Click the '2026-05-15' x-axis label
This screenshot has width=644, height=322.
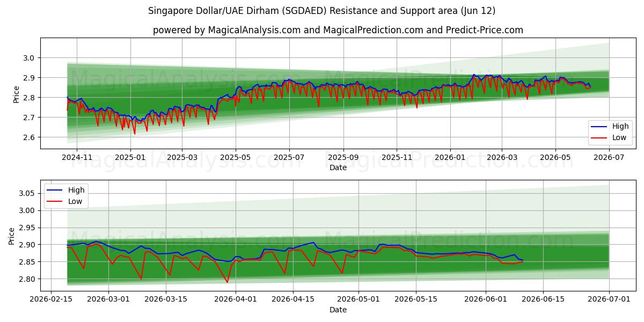[415, 300]
